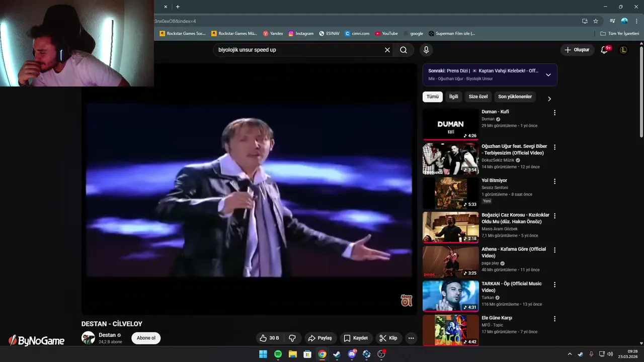Open options menu for Ele Güne Karşı
644x362 pixels.
(555, 319)
